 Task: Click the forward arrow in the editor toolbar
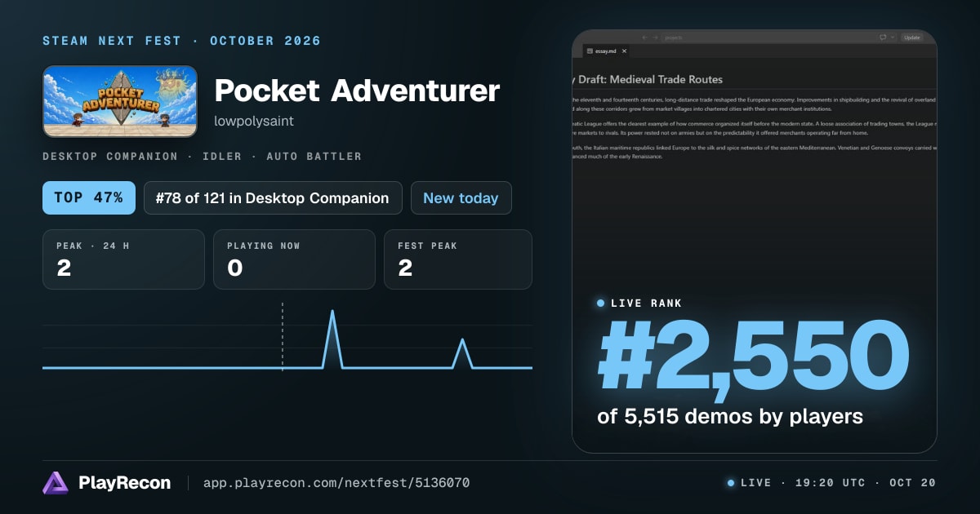[x=656, y=38]
